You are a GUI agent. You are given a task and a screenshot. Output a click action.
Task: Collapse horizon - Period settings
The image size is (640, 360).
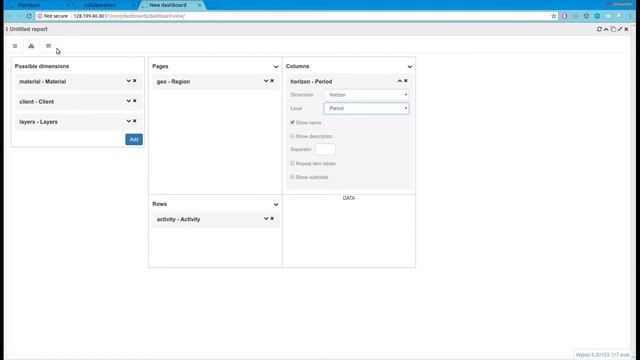pyautogui.click(x=400, y=81)
